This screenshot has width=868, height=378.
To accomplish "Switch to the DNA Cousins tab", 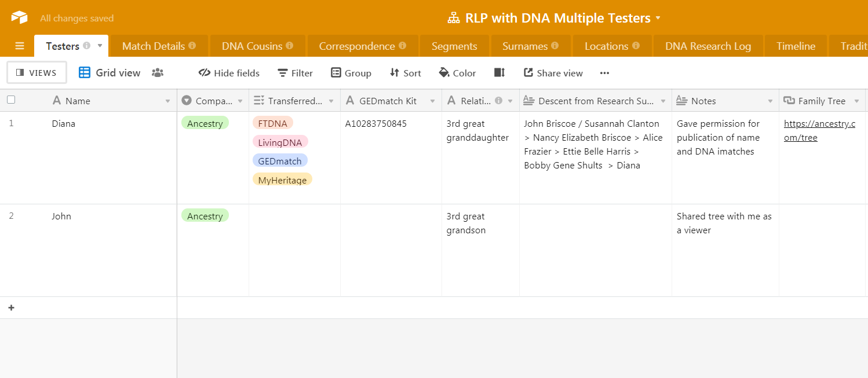I will 252,46.
